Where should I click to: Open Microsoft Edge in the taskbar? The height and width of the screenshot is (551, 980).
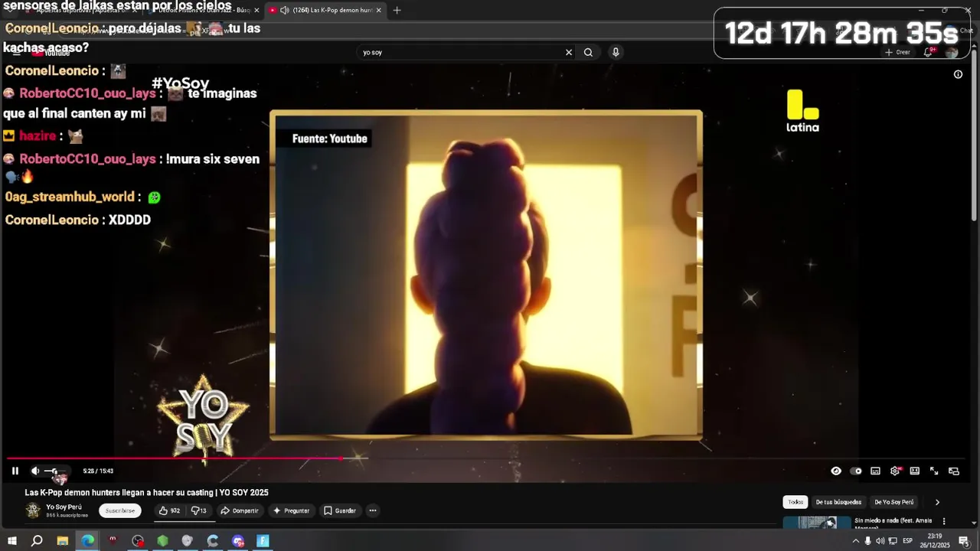pos(88,541)
